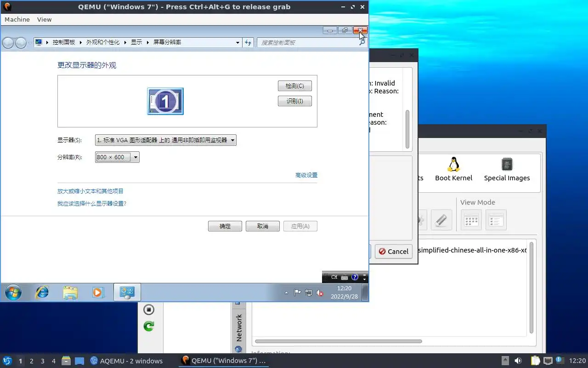Open Windows Explorer folder icon on Win7 taskbar
This screenshot has width=588, height=368.
click(70, 292)
